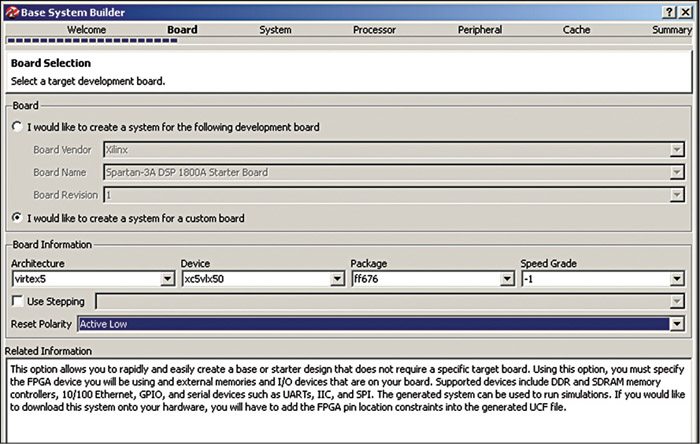
Task: Open the Package dropdown showing ff676
Action: [x=507, y=280]
